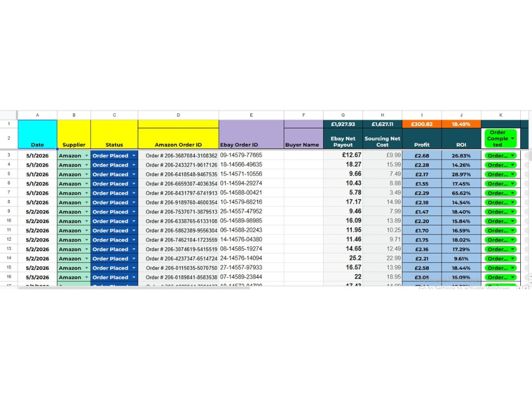The image size is (532, 399).
Task: Select column E header
Action: 251,115
